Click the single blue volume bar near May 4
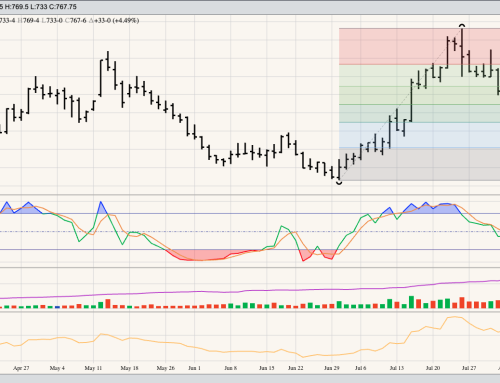The width and height of the screenshot is (500, 383). (57, 307)
